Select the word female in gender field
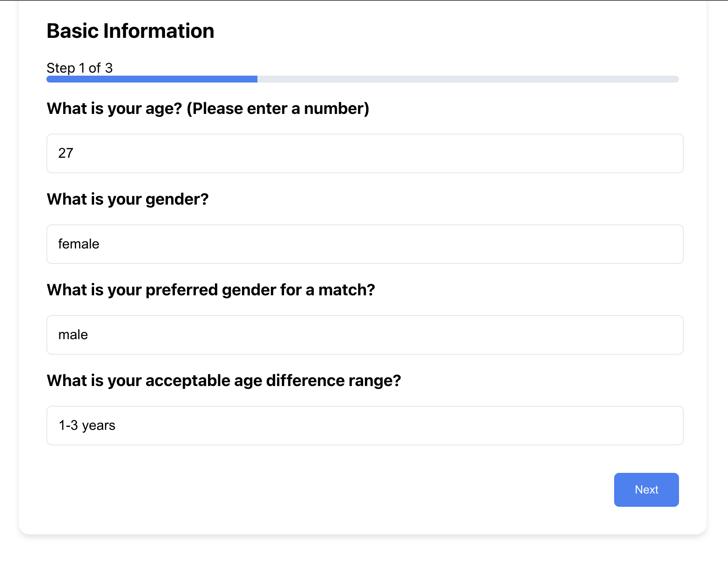Viewport: 728px width, 570px height. point(79,244)
